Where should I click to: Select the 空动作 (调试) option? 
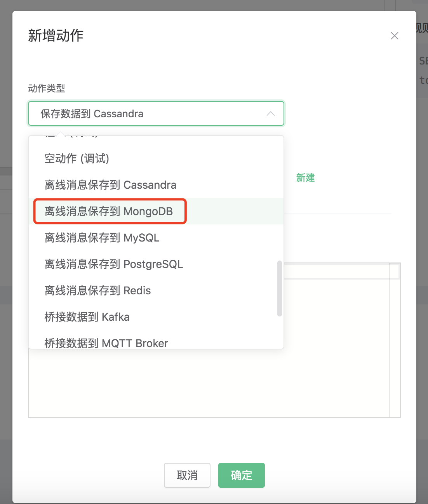click(x=77, y=158)
